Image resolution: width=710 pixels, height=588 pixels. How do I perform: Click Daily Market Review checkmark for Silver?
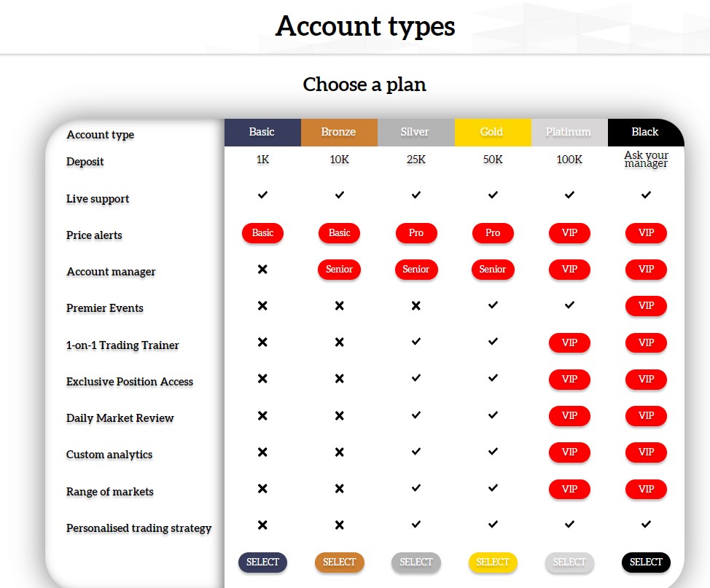[x=416, y=415]
